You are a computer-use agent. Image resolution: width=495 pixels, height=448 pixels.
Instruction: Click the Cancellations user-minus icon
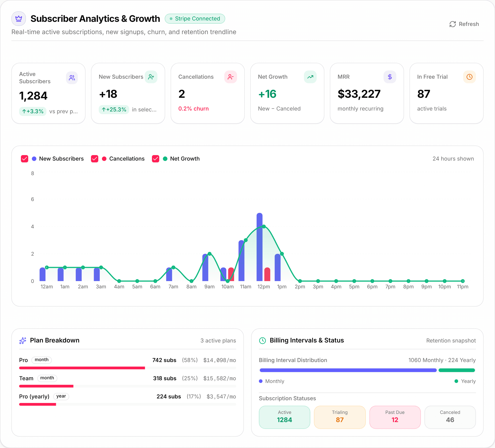click(231, 77)
